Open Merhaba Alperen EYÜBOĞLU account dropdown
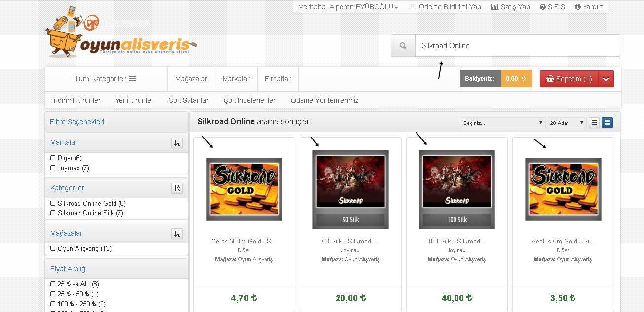 348,7
